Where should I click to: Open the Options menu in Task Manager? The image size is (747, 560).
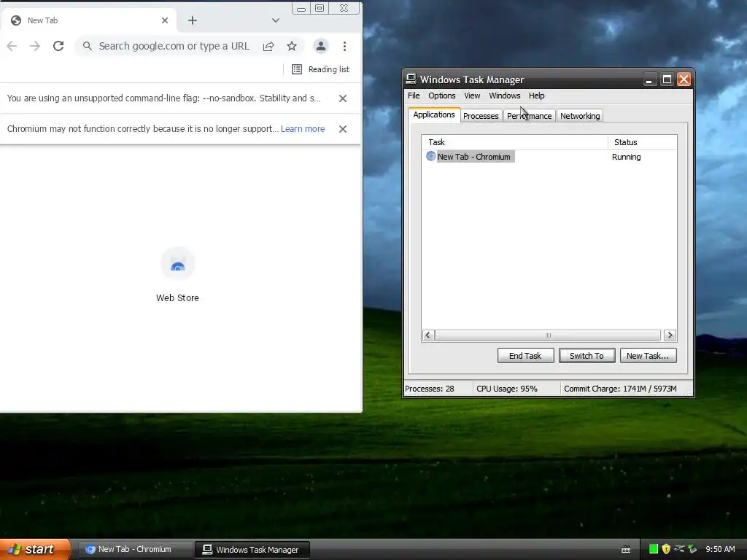pos(441,96)
